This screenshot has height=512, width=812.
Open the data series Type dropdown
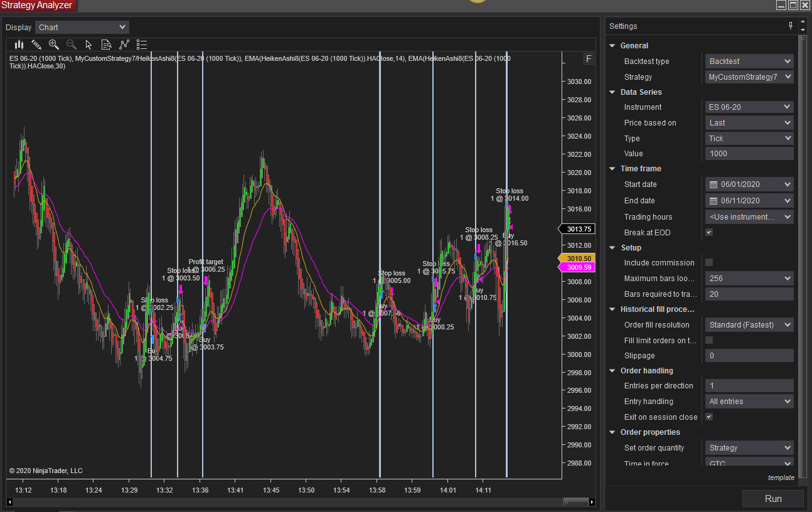750,139
